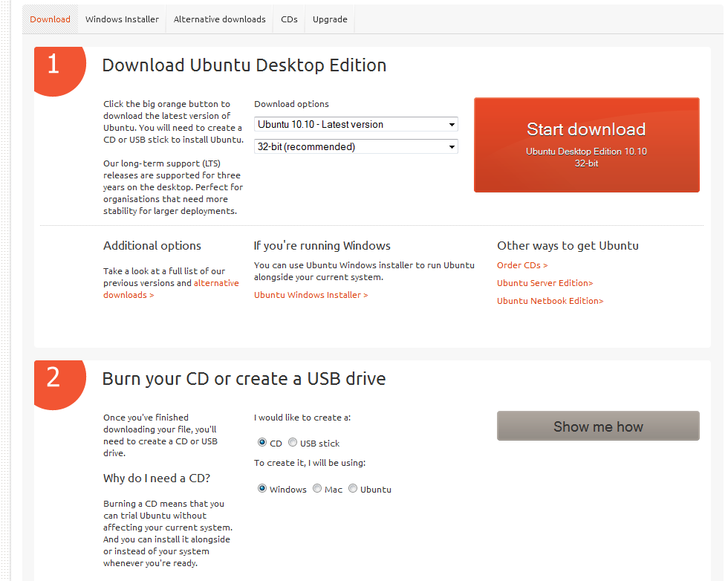Click the Show me how button
728x581 pixels.
(x=598, y=426)
